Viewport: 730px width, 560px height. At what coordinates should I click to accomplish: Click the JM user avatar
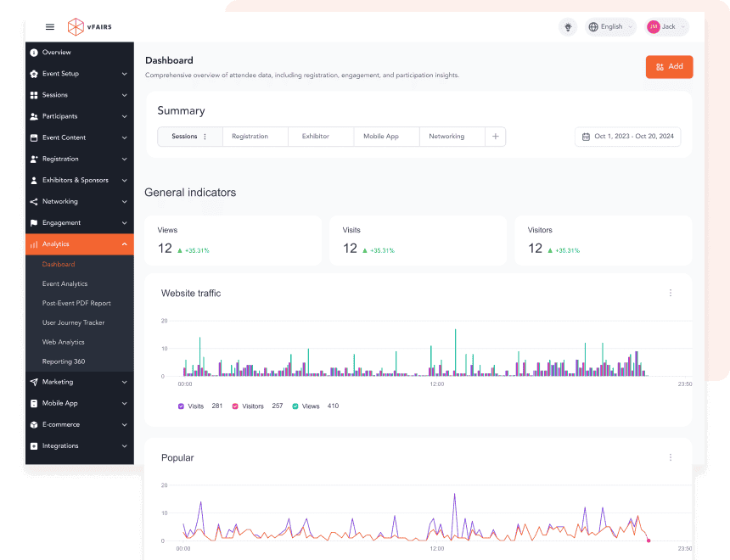[x=654, y=27]
